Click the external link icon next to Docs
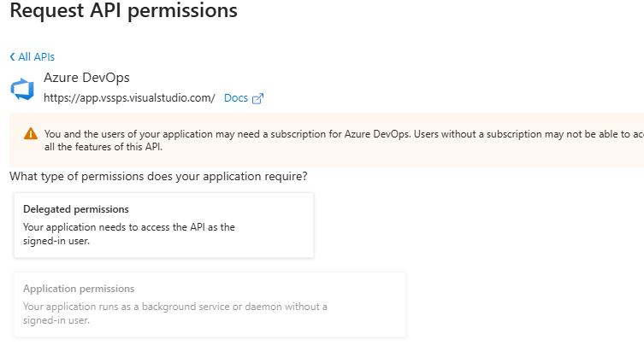644x357 pixels. click(257, 98)
